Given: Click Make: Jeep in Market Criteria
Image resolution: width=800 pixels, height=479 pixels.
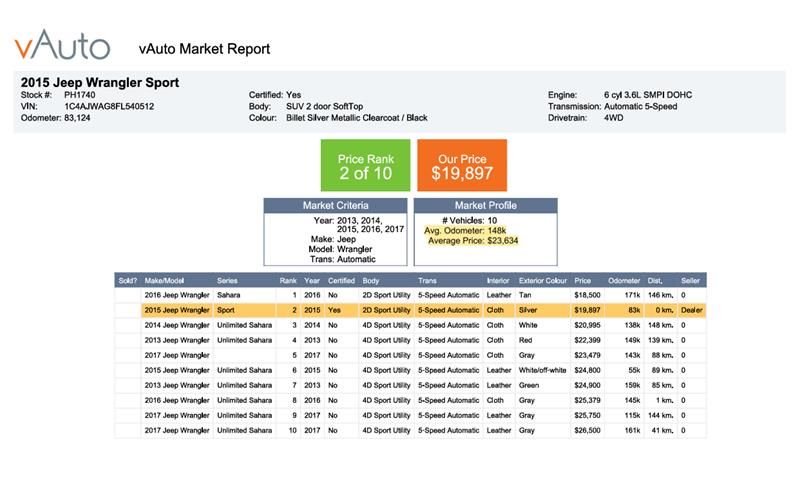Looking at the screenshot, I should coord(333,239).
